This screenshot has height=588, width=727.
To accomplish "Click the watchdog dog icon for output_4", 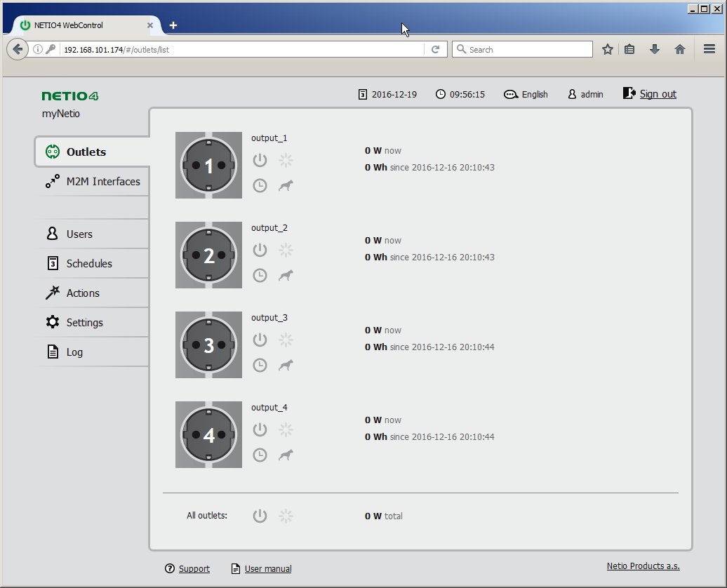I will (x=286, y=455).
